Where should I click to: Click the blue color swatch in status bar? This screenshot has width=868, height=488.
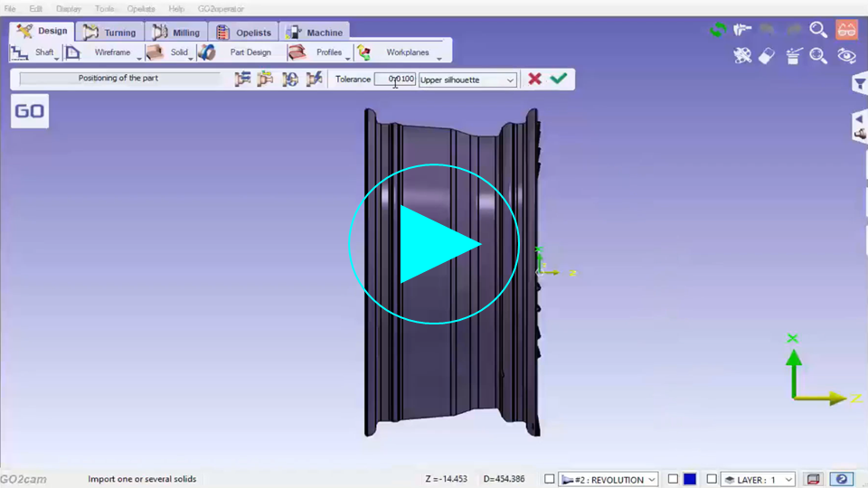[x=690, y=479]
